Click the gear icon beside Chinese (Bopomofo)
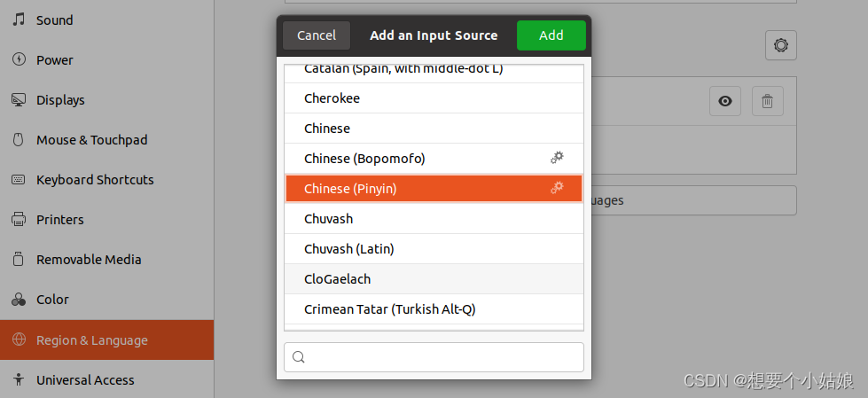The height and width of the screenshot is (398, 868). pos(557,158)
